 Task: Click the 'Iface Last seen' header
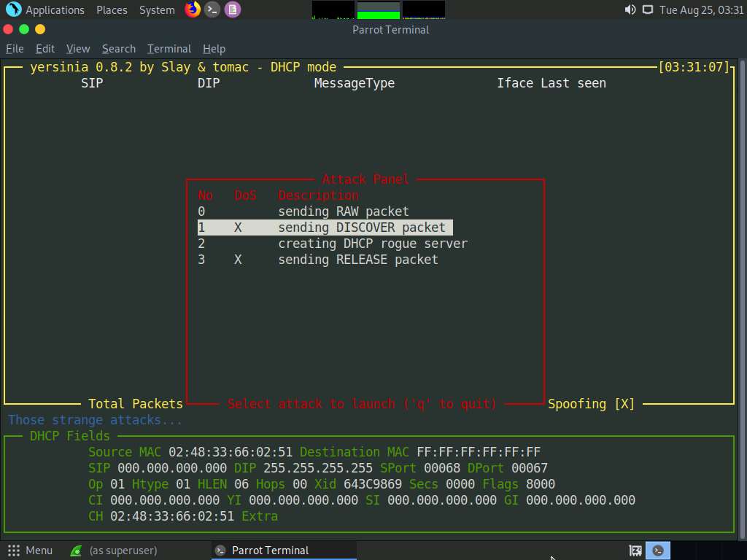click(551, 83)
